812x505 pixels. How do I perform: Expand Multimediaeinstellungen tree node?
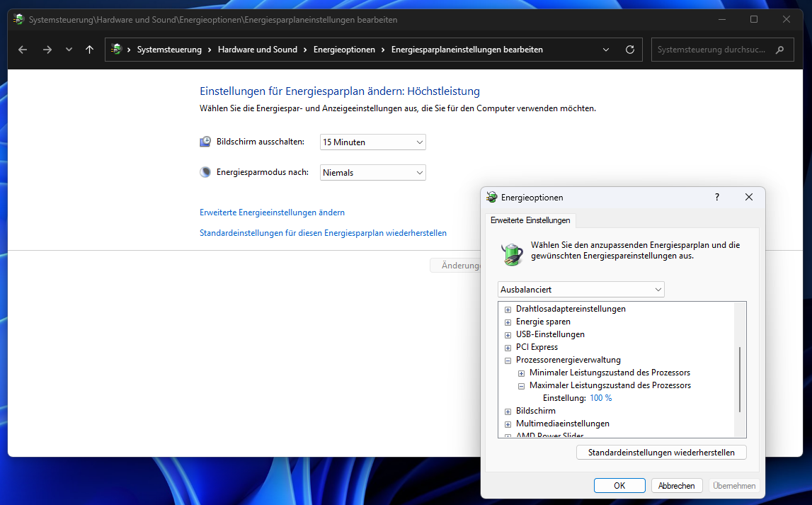(x=508, y=424)
